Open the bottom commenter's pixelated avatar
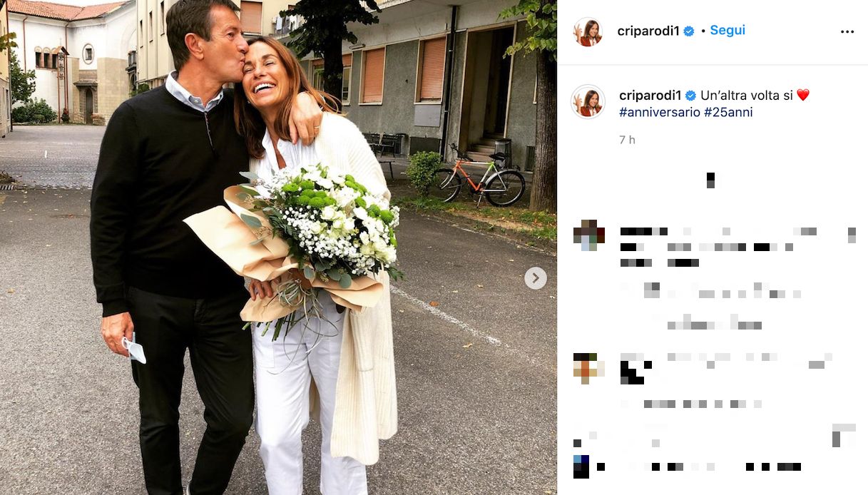 (x=581, y=466)
